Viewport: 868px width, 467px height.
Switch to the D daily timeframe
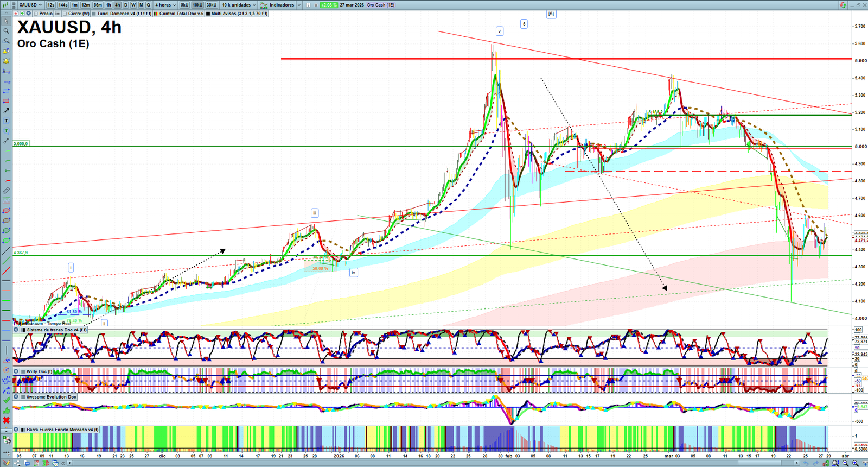click(126, 5)
